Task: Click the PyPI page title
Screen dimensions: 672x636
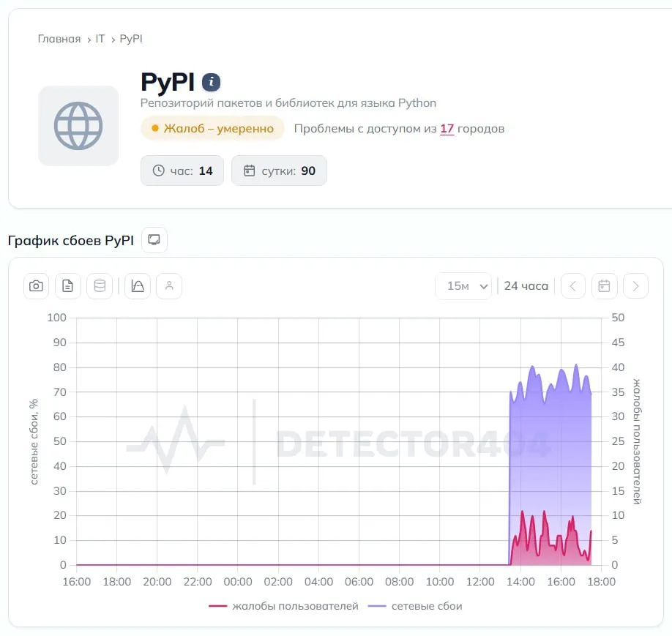Action: coord(168,82)
